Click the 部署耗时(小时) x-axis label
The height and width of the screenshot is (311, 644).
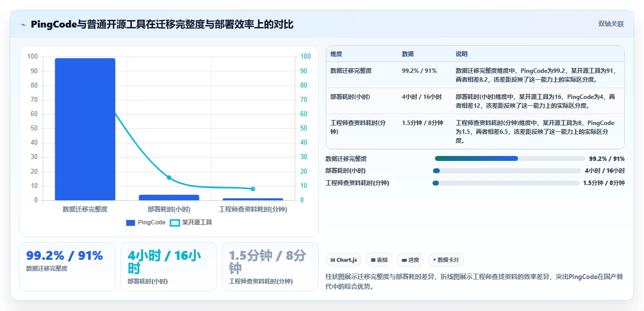(x=169, y=209)
